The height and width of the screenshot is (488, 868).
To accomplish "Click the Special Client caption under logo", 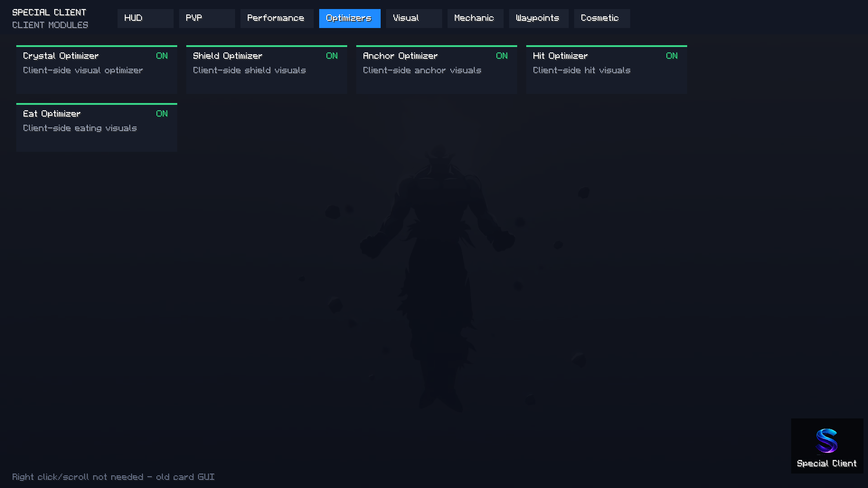I will [x=827, y=464].
